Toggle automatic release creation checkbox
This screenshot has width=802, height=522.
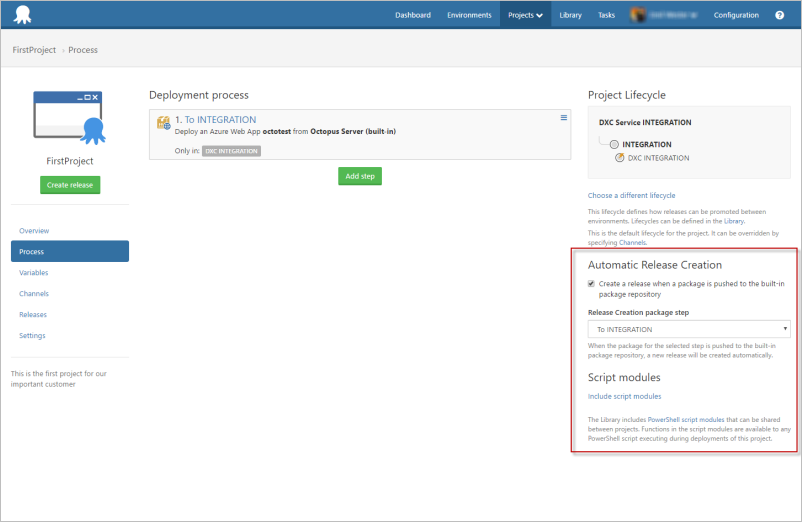click(x=592, y=284)
